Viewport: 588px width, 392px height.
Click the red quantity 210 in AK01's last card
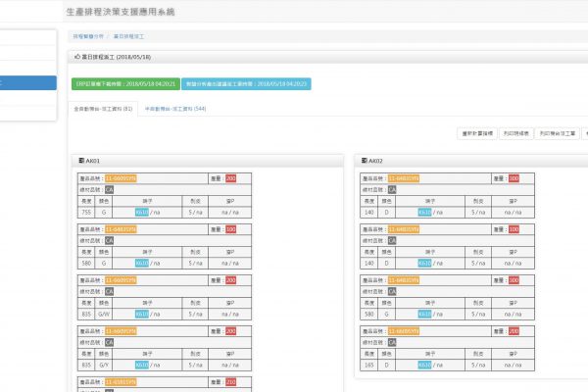[x=230, y=382]
